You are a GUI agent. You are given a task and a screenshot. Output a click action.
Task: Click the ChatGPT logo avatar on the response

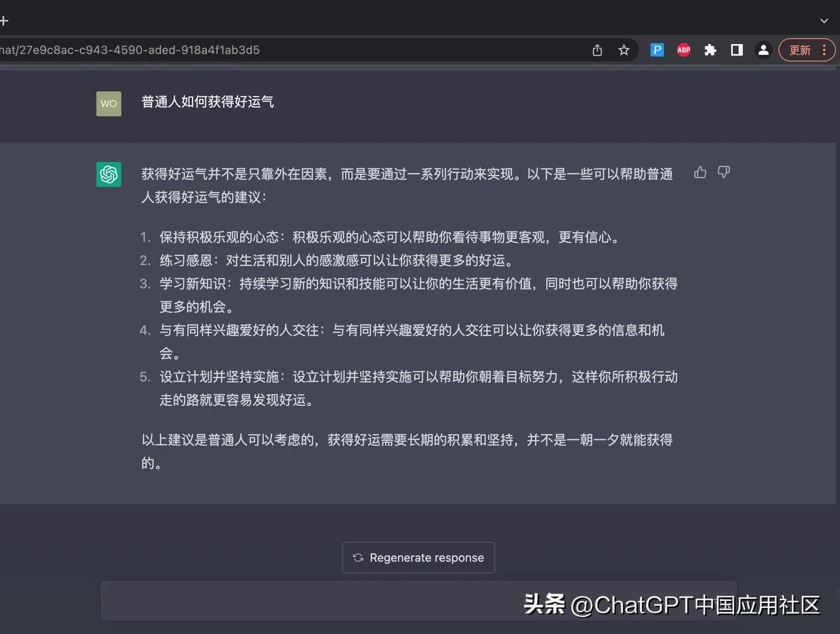[108, 174]
